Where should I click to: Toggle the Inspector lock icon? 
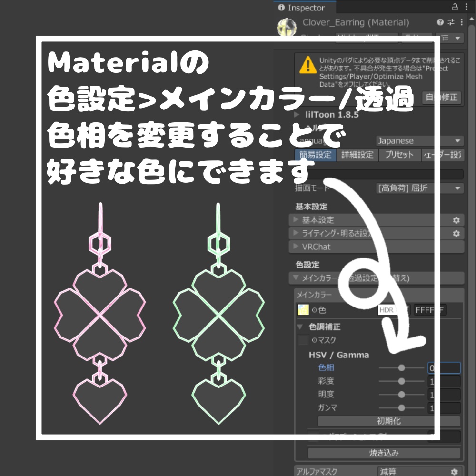(456, 8)
